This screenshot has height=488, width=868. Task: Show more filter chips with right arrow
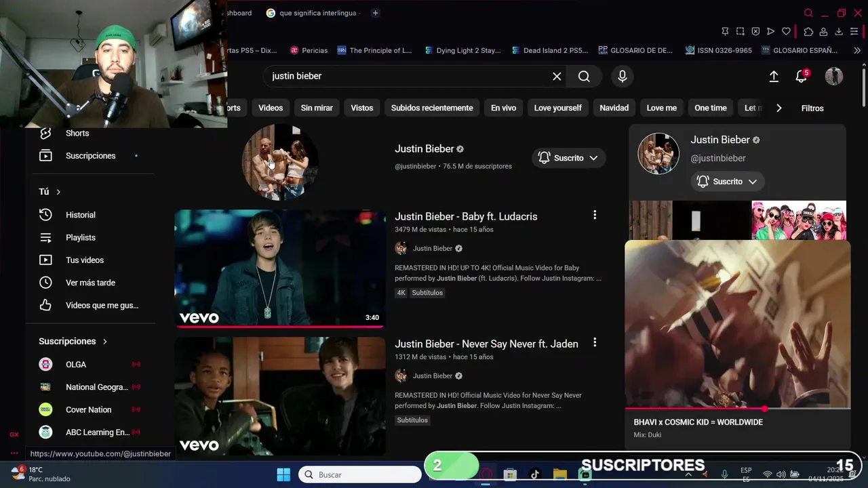[778, 108]
